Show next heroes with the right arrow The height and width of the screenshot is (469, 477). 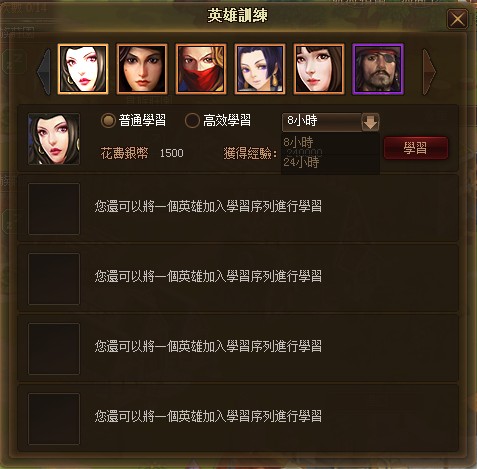tap(429, 71)
